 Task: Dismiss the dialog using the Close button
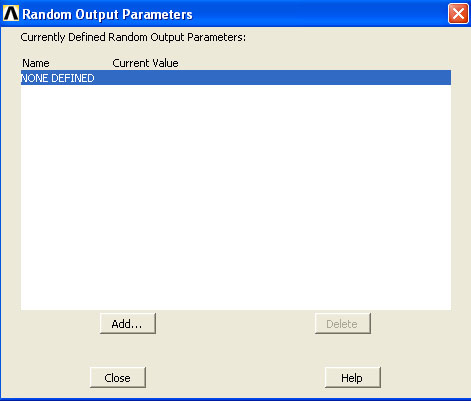(x=118, y=377)
